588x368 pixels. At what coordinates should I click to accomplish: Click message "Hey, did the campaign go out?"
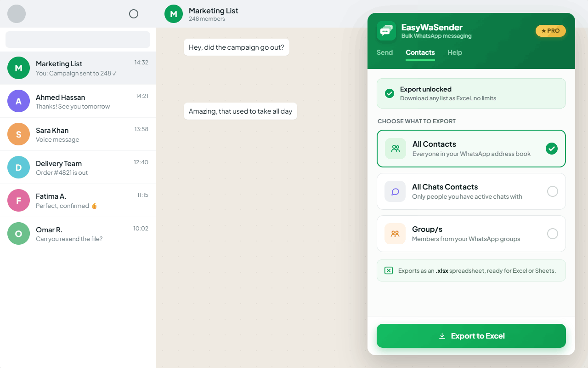coord(237,47)
